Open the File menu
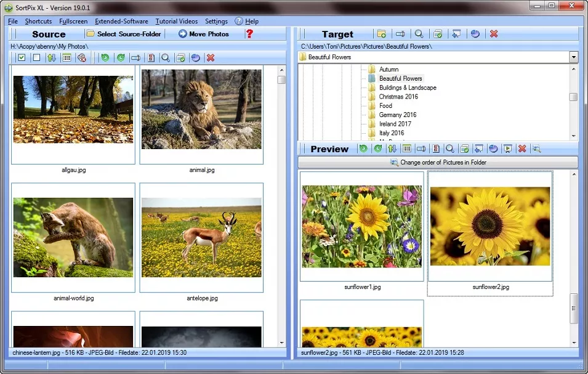 pos(13,22)
